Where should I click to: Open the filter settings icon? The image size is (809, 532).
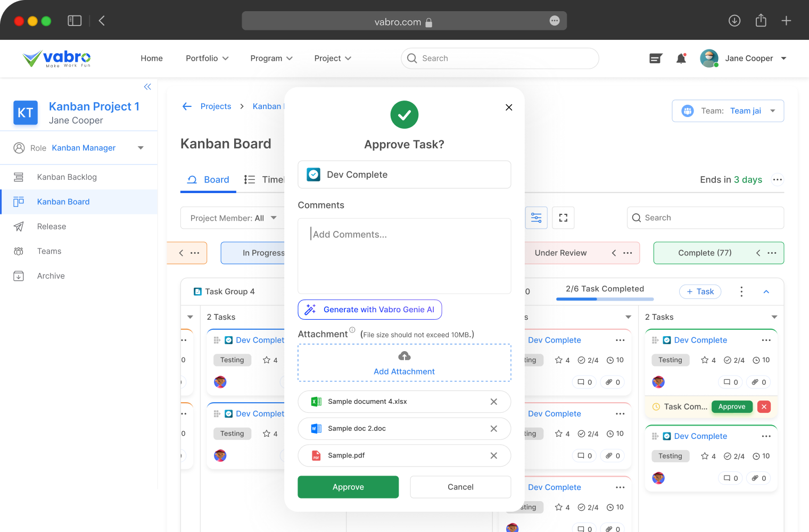tap(536, 218)
